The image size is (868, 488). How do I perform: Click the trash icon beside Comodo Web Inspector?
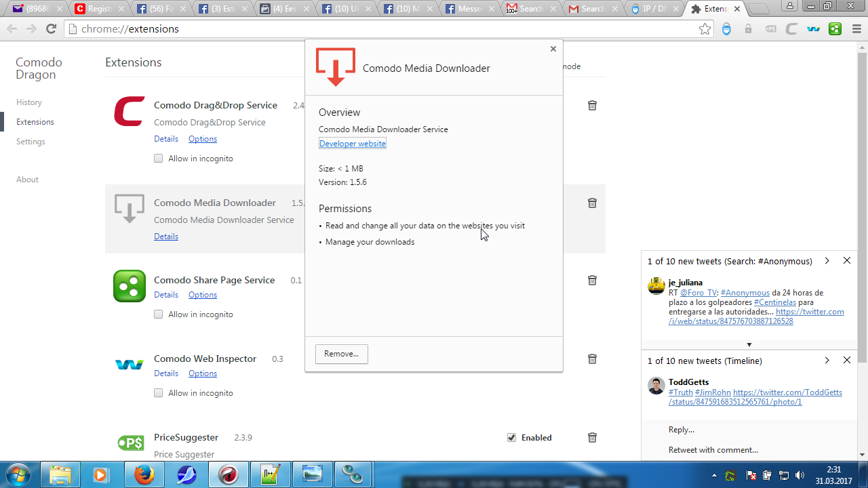592,359
